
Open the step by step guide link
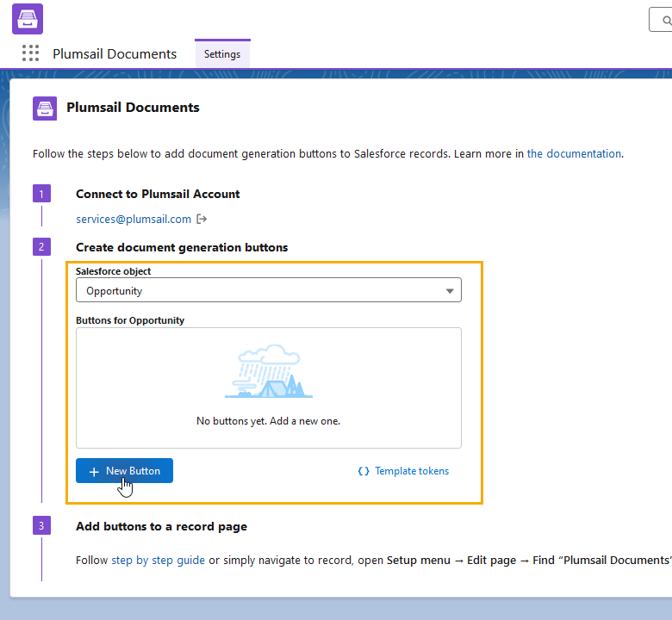(x=159, y=560)
